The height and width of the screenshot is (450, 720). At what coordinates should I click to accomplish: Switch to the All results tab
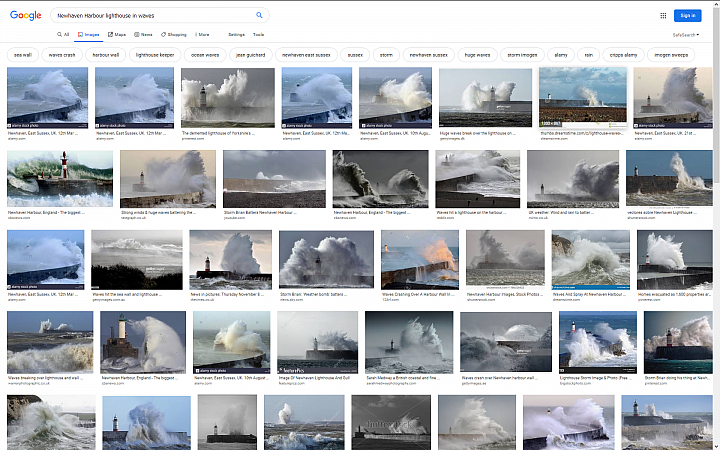pyautogui.click(x=63, y=34)
